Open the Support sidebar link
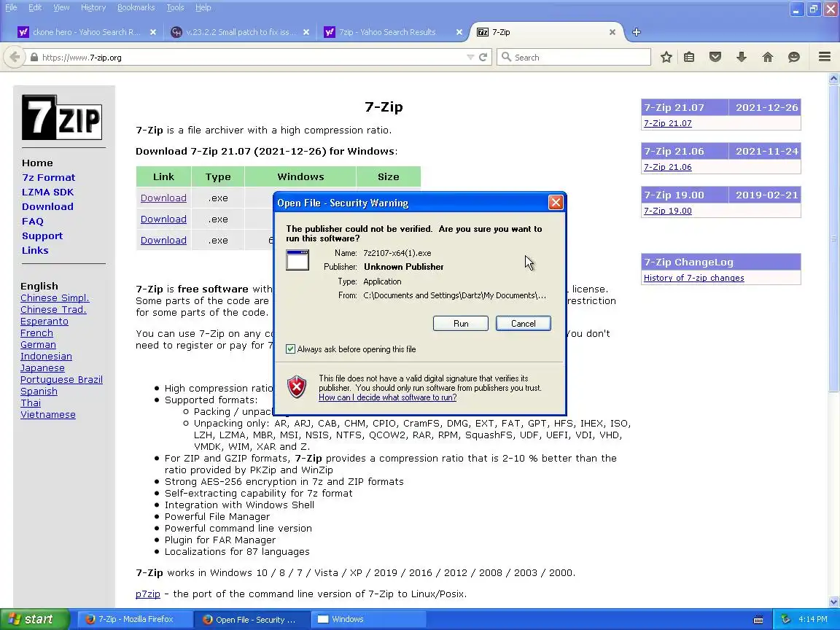This screenshot has width=840, height=630. pos(42,236)
